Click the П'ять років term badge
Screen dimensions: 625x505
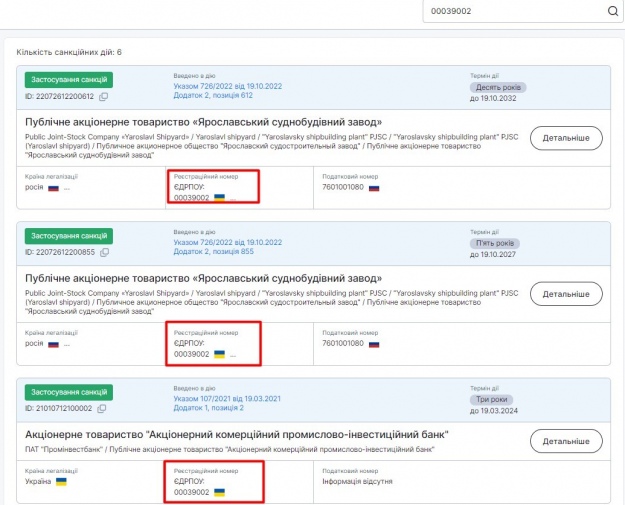497,243
